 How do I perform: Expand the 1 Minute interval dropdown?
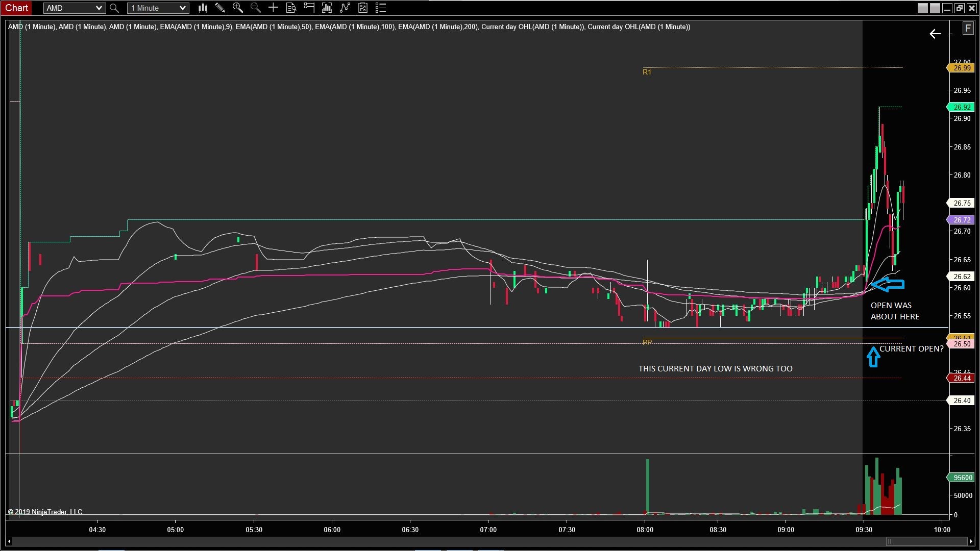(x=182, y=8)
